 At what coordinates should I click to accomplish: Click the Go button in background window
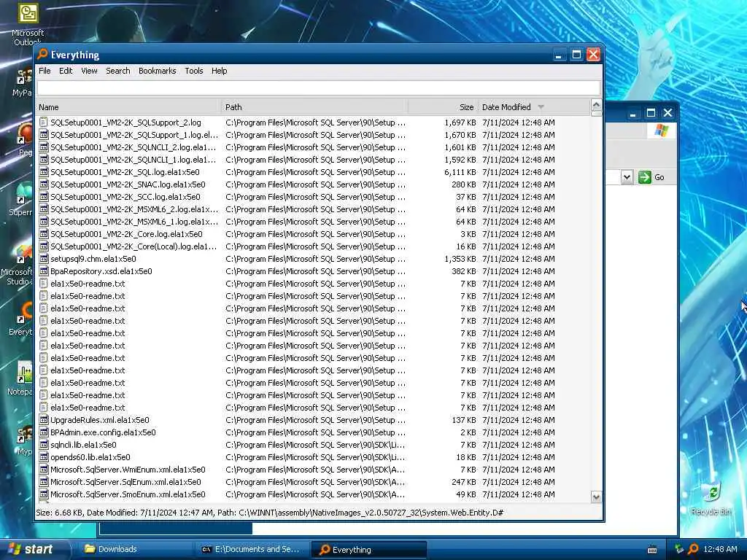click(651, 177)
